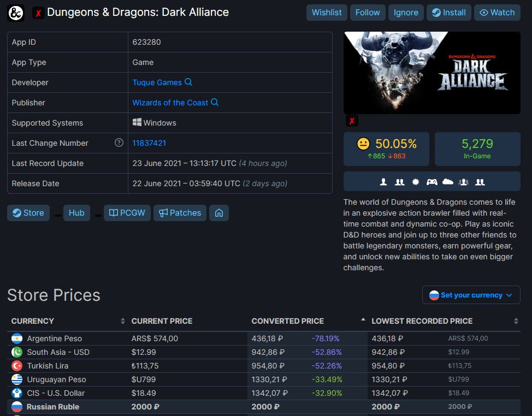Click the Uruguayan Peso $U799 current price
Viewport: 532px width, 416px height.
click(144, 379)
